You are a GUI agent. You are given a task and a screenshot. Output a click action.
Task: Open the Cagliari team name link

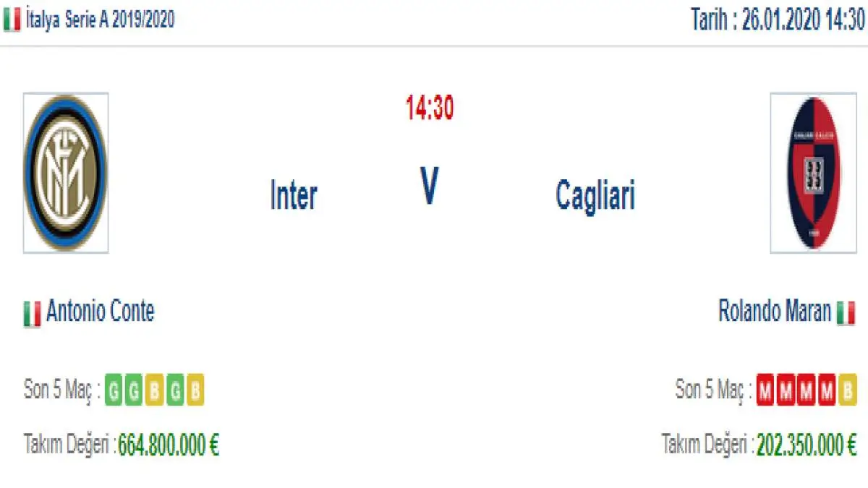click(595, 195)
